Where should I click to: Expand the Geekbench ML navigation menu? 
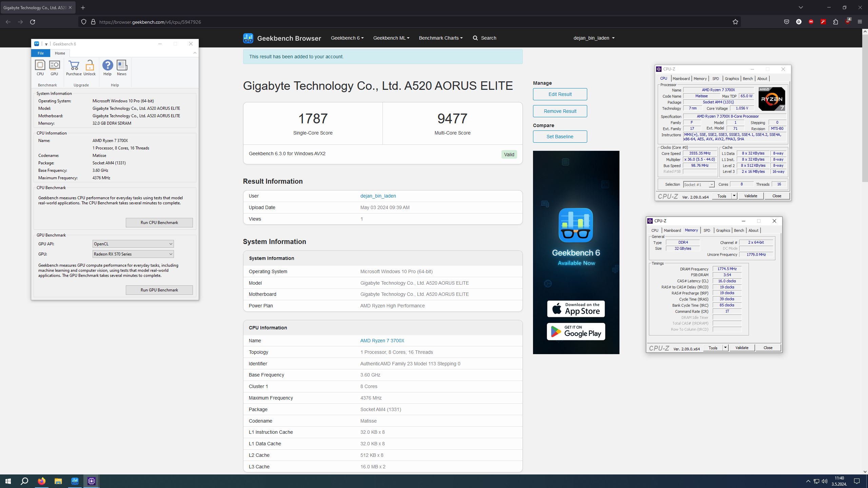[391, 38]
